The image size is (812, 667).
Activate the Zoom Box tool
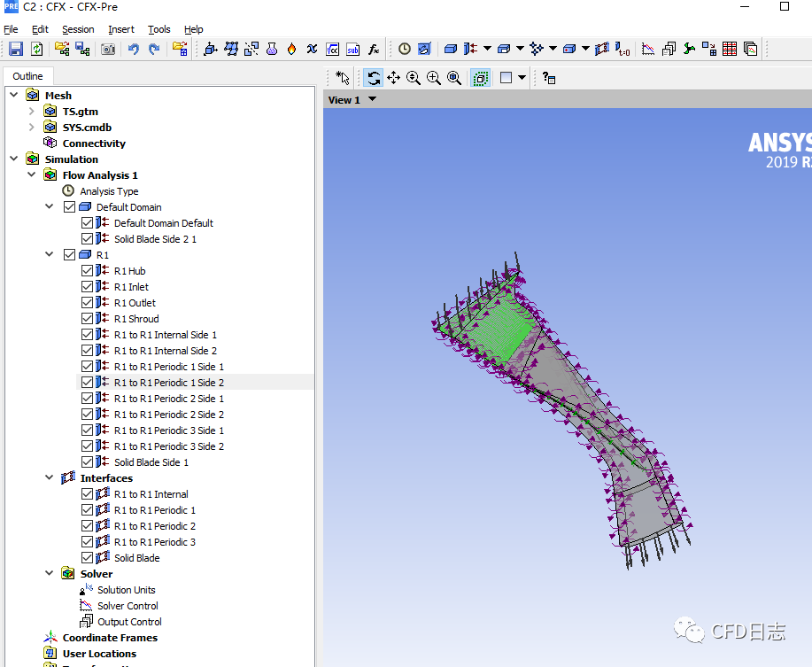432,78
